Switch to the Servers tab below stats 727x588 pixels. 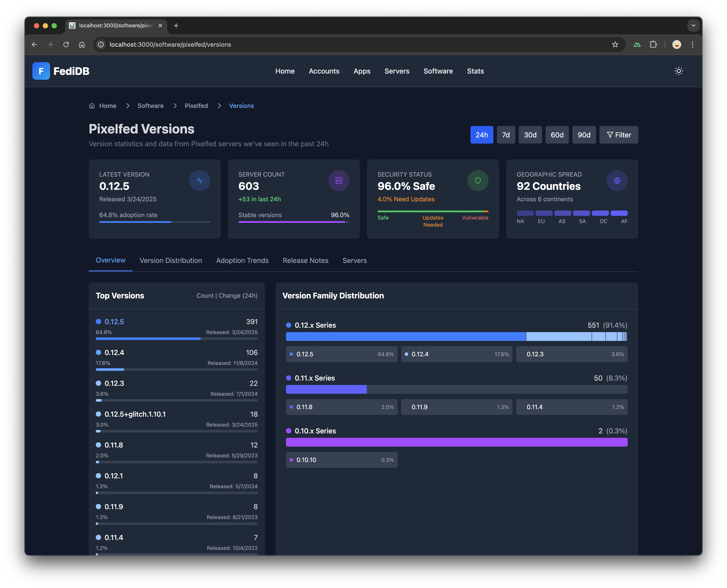click(355, 260)
